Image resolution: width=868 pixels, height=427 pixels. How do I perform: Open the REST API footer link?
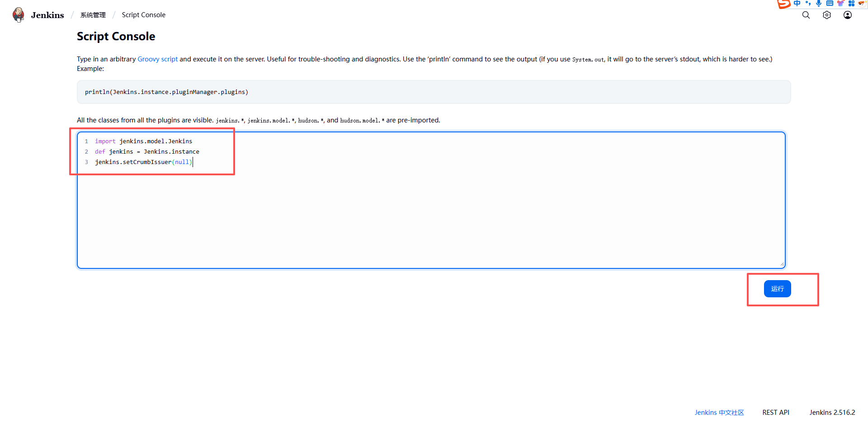(775, 413)
